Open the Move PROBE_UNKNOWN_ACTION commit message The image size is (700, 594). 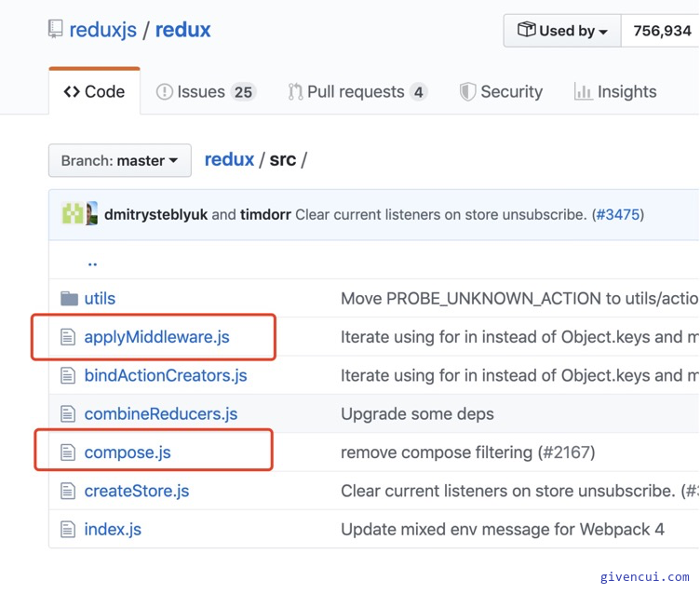pyautogui.click(x=519, y=298)
